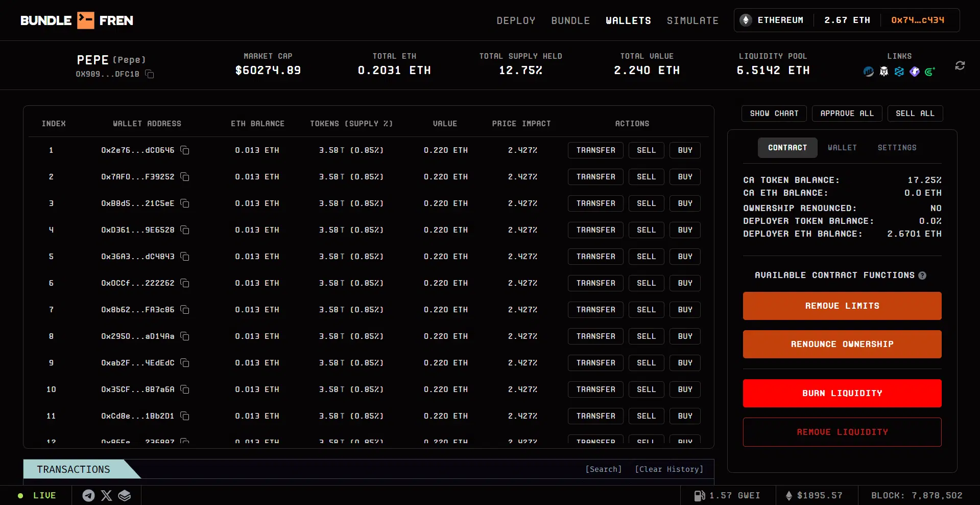Click the Liquidity Pool value 6.5142 ETH
980x505 pixels.
coord(773,71)
